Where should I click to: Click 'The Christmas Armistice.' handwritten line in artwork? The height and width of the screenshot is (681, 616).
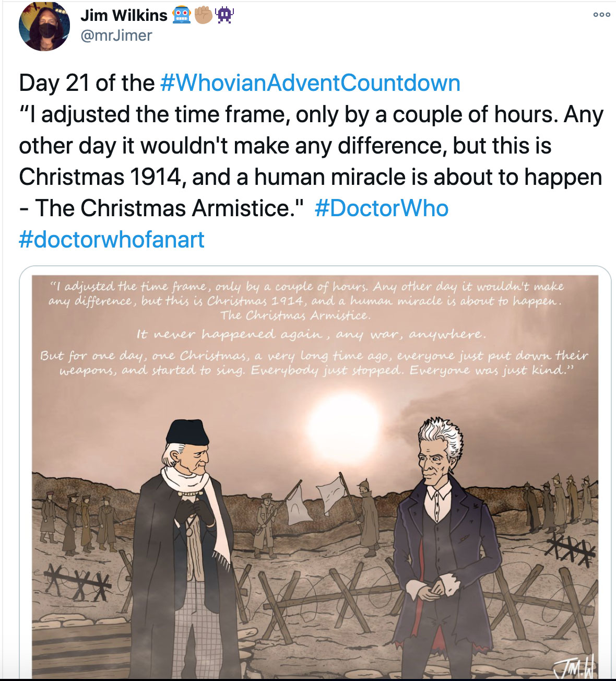(295, 315)
